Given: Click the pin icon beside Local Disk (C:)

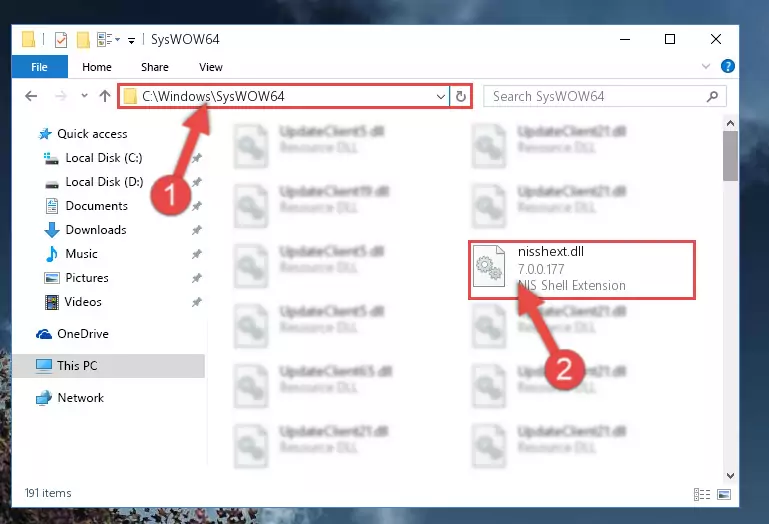Looking at the screenshot, I should [x=197, y=158].
